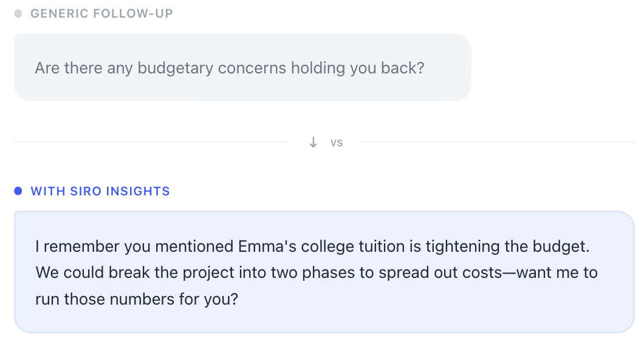Click the "vs" divider text
Screen dimensions: 644x341
[337, 143]
